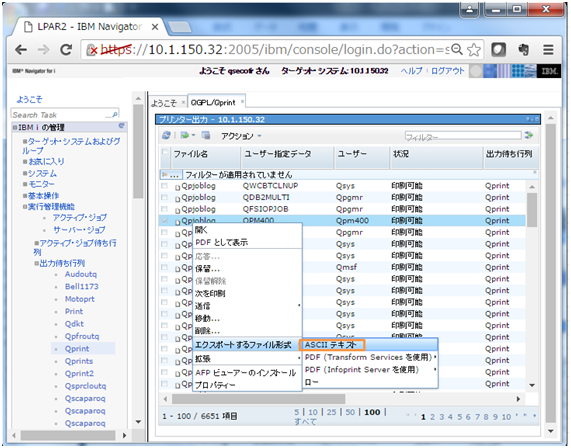Focus the フィルター input field
This screenshot has width=571, height=448.
(x=463, y=136)
